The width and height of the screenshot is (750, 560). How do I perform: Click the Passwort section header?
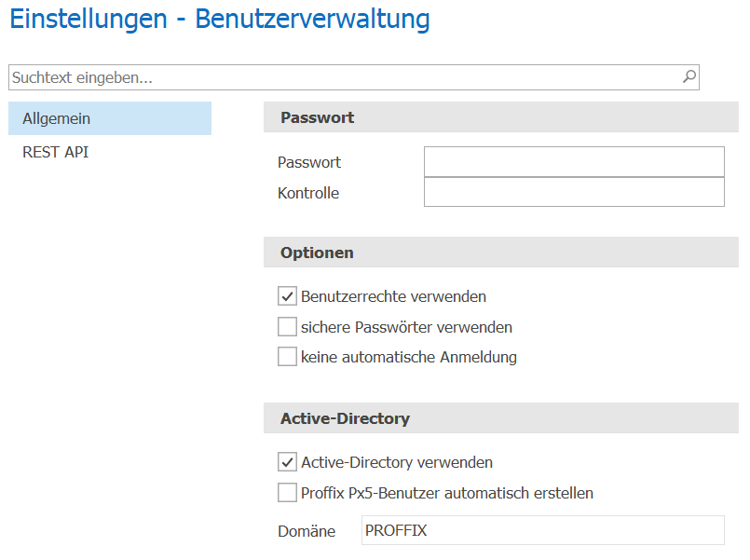click(x=501, y=117)
